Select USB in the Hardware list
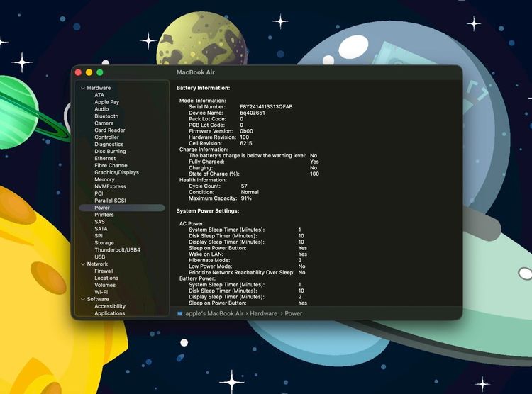The width and height of the screenshot is (532, 394). pos(99,257)
